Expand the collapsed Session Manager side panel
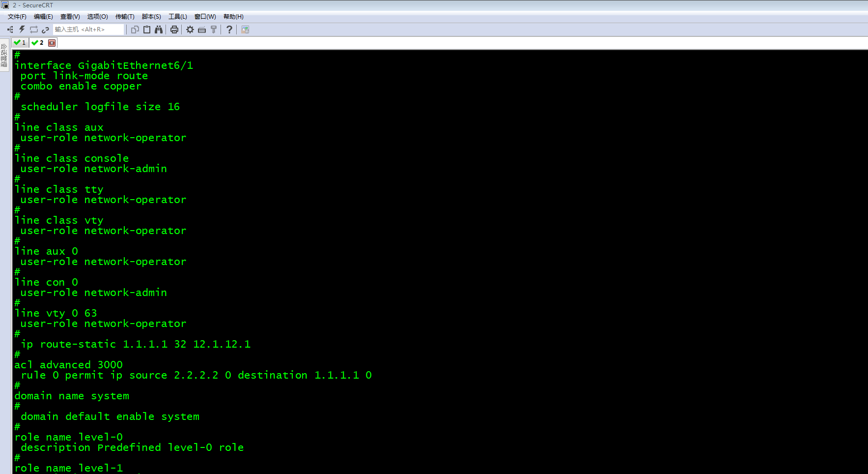This screenshot has height=474, width=868. [x=4, y=55]
